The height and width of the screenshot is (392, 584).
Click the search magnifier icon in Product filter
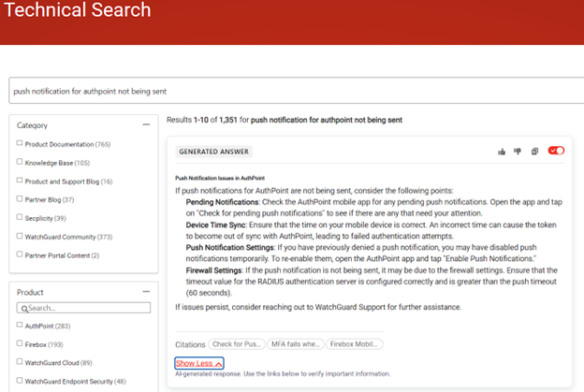(x=24, y=309)
